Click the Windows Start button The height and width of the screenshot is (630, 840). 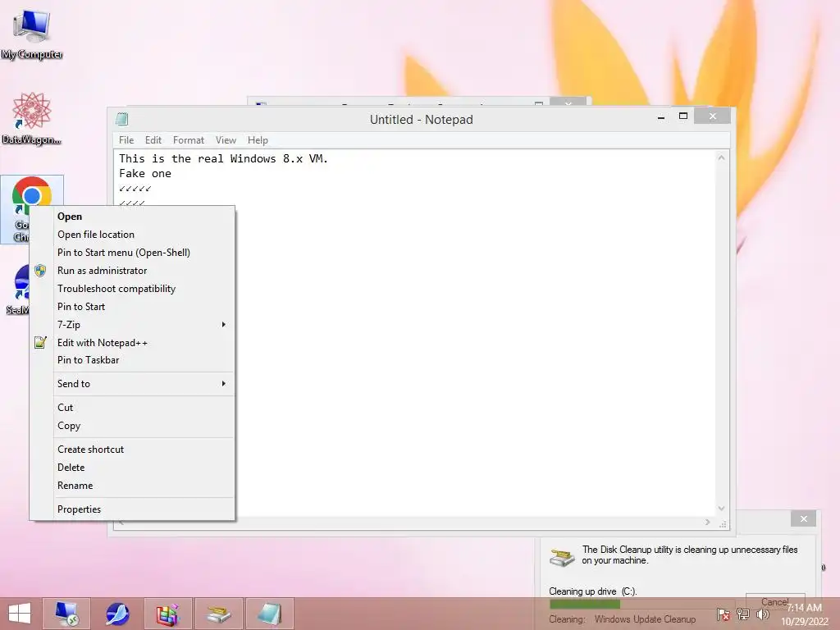pyautogui.click(x=20, y=614)
